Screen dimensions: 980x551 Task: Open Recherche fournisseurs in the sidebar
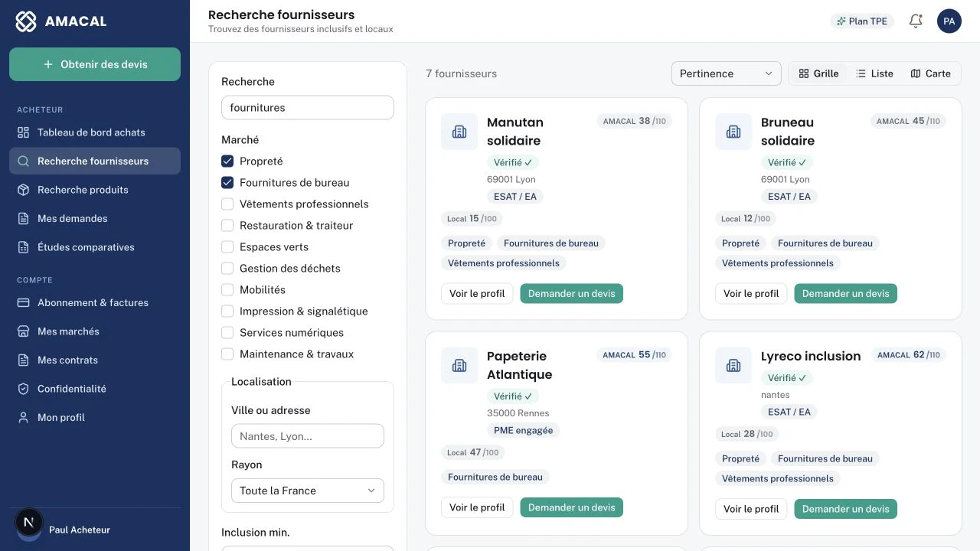coord(95,161)
